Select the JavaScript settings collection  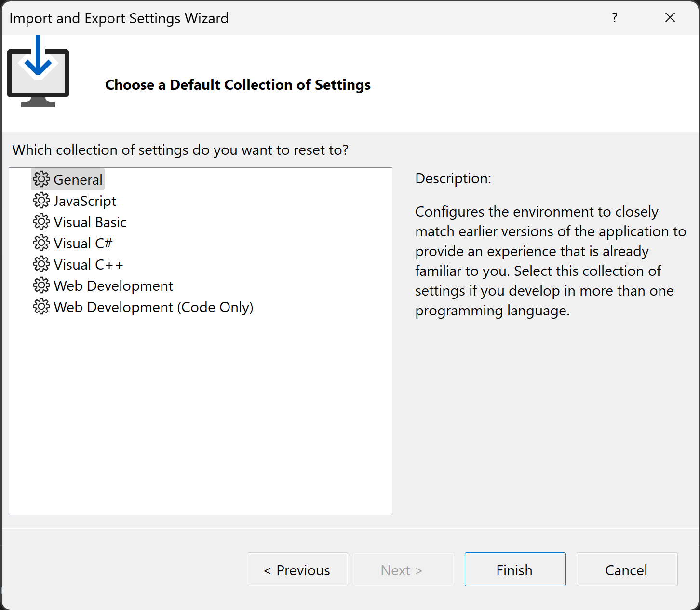pyautogui.click(x=85, y=200)
